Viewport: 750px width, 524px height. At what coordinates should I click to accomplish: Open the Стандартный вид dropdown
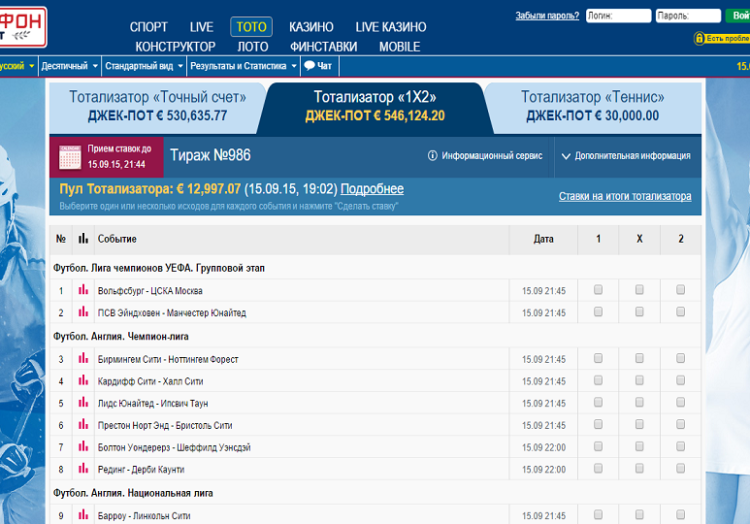(144, 66)
